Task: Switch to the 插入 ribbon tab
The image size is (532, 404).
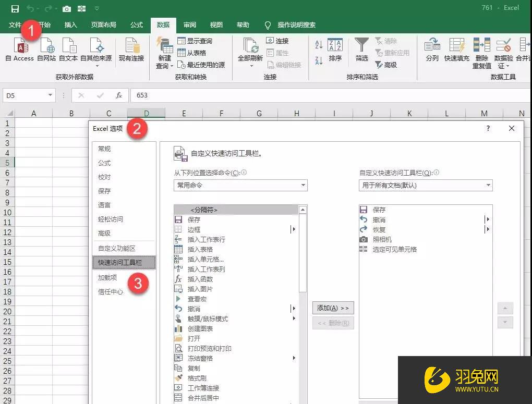Action: click(70, 25)
